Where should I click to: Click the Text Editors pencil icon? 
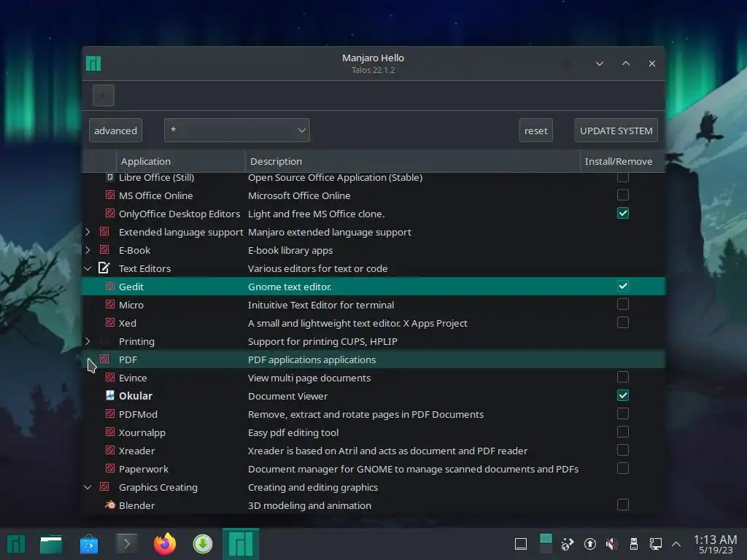click(104, 268)
